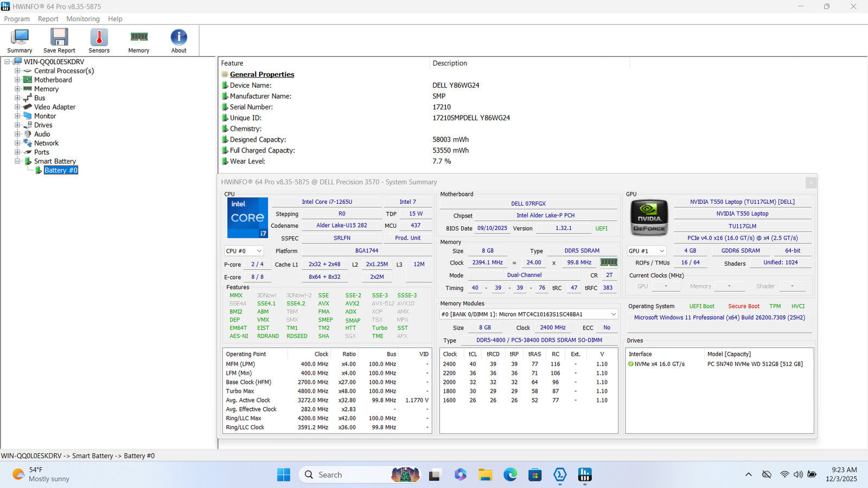Click the memory chip icon beside clock
Image resolution: width=868 pixels, height=488 pixels.
pyautogui.click(x=608, y=262)
